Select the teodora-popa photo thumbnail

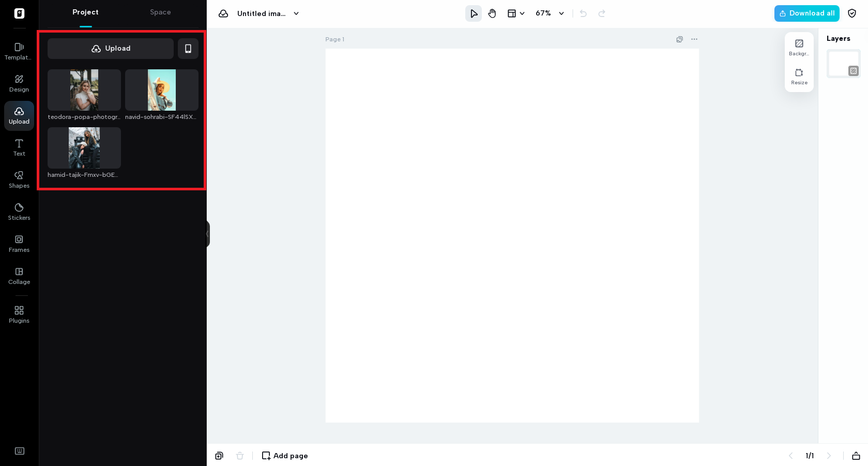tap(84, 89)
